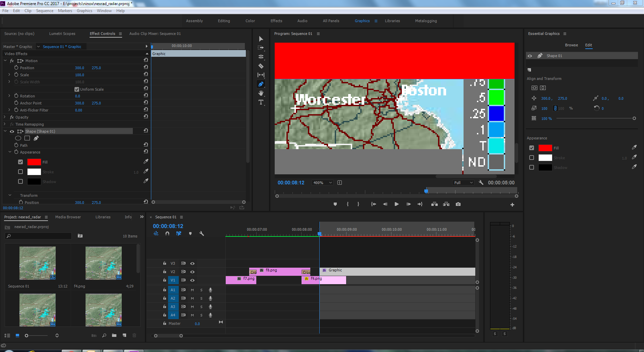The height and width of the screenshot is (352, 644).
Task: Switch to the Color workspace
Action: (x=250, y=21)
